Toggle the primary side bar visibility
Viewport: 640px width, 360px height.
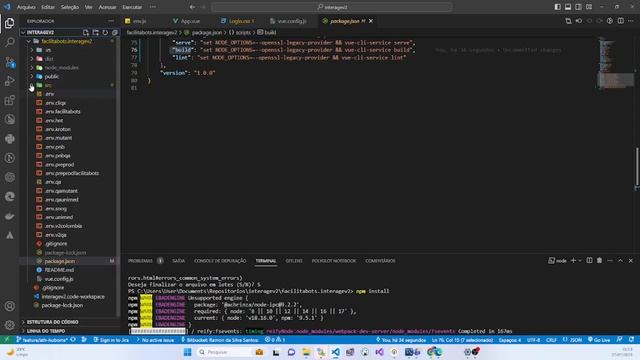[558, 7]
